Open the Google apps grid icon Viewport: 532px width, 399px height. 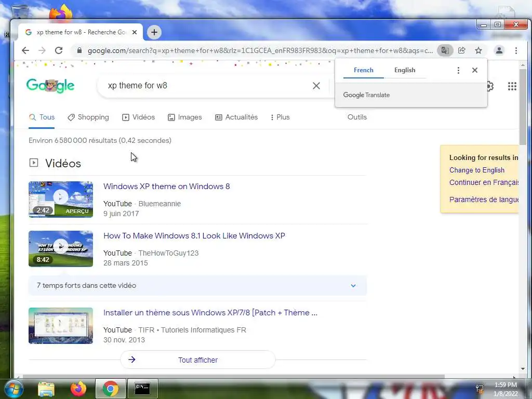[512, 86]
